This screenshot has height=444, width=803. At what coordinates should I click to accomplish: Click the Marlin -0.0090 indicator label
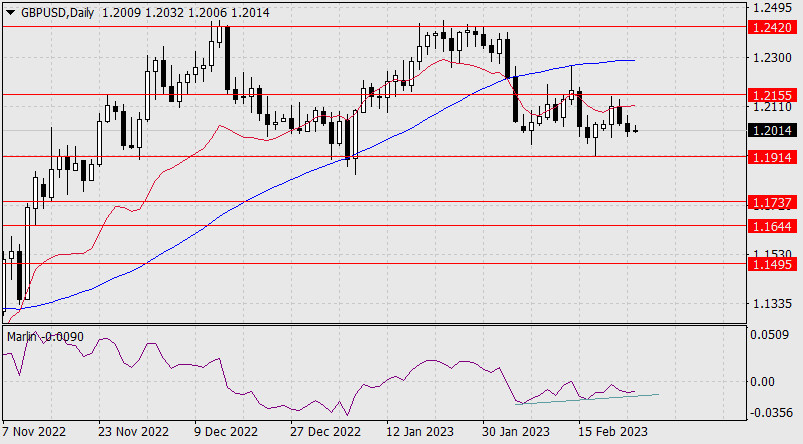tap(45, 336)
